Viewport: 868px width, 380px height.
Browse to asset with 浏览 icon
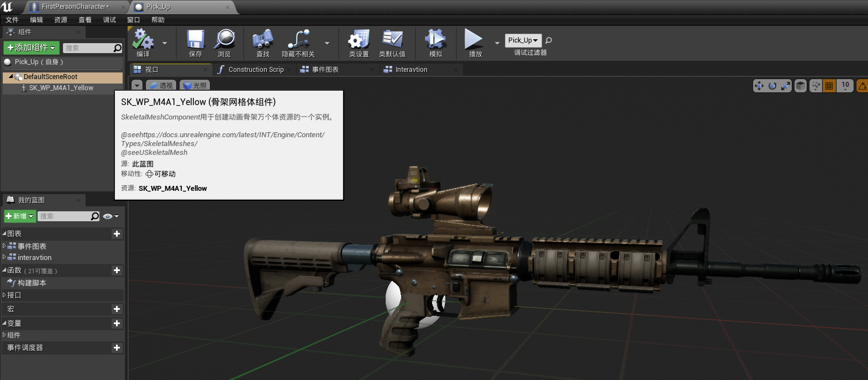click(x=224, y=43)
